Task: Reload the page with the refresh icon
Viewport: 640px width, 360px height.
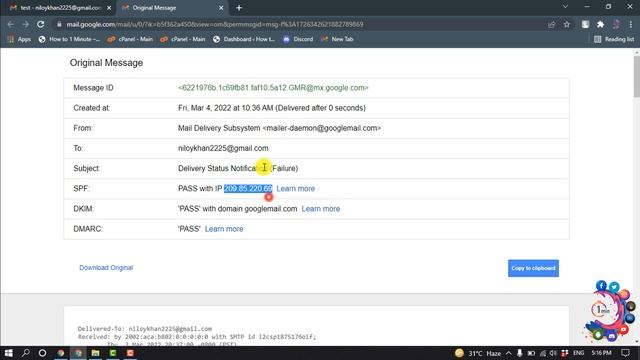Action: (40, 24)
